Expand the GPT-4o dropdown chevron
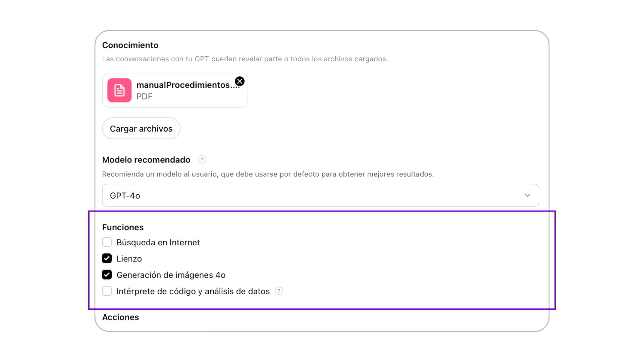Viewport: 644px width, 362px height. pos(527,195)
